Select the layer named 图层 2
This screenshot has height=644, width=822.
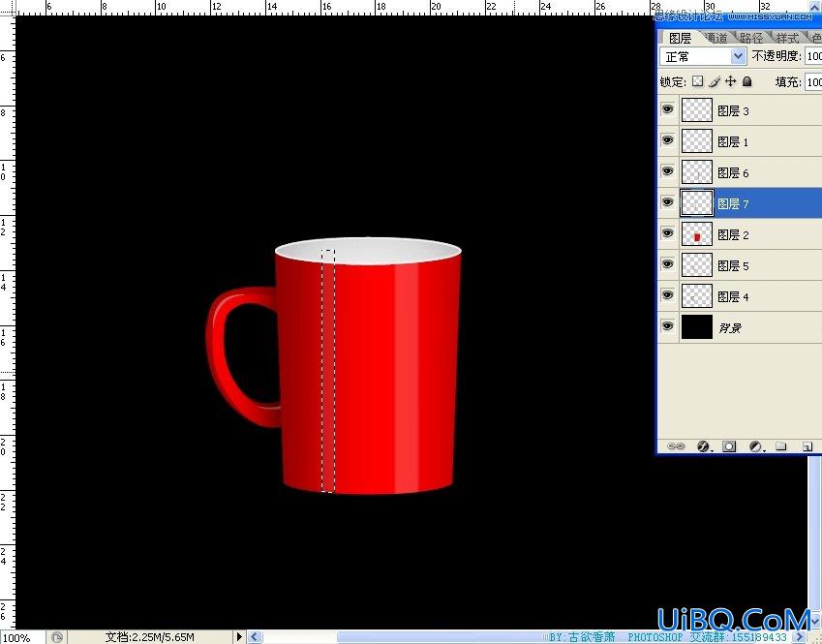733,234
